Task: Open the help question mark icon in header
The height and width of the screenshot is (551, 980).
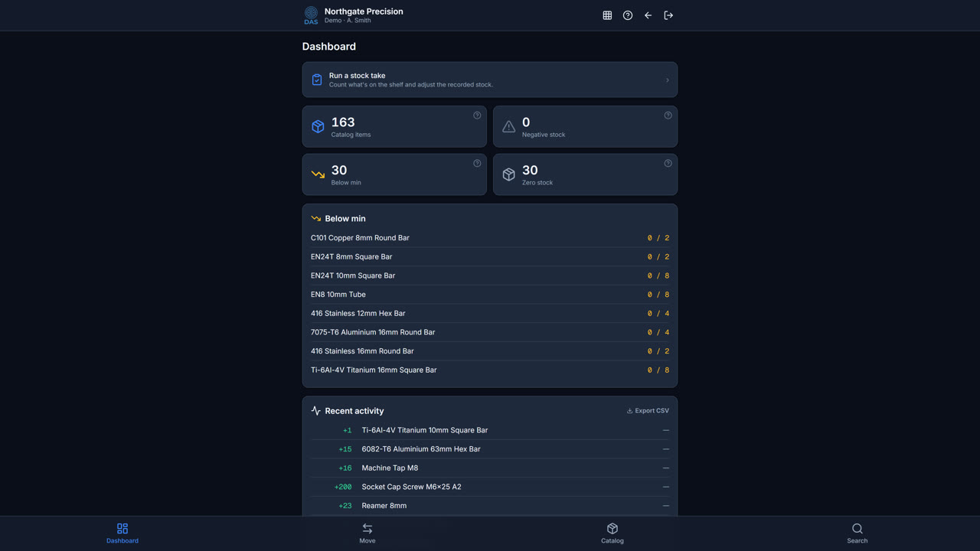Action: tap(628, 15)
